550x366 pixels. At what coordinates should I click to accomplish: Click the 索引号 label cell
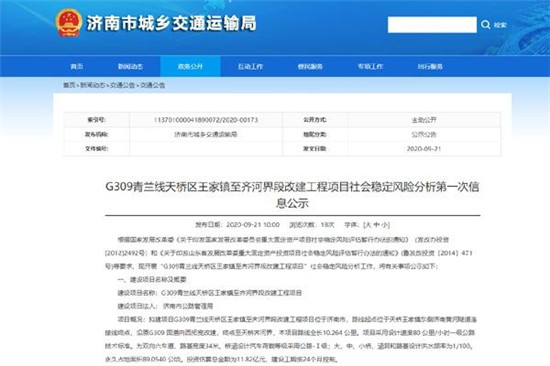coord(96,120)
